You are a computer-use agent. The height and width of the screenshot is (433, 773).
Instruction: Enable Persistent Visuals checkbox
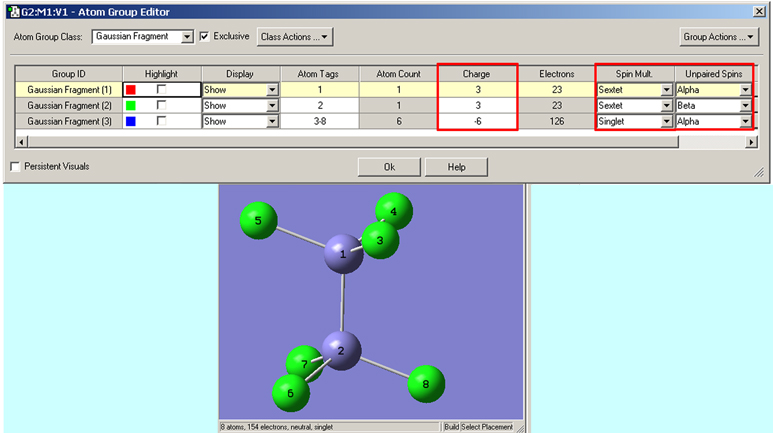(x=15, y=167)
